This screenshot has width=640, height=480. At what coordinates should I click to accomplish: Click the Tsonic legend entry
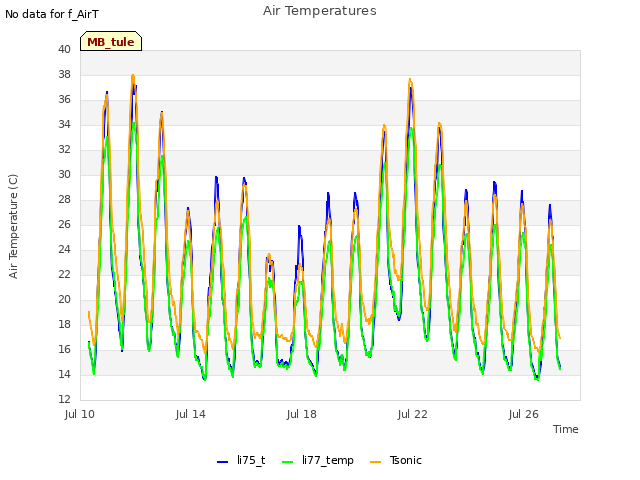pos(396,460)
